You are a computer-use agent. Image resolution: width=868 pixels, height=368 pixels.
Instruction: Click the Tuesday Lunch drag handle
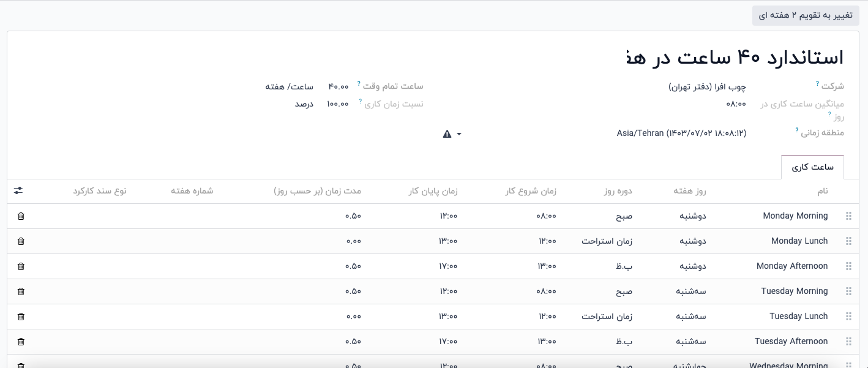click(x=848, y=317)
